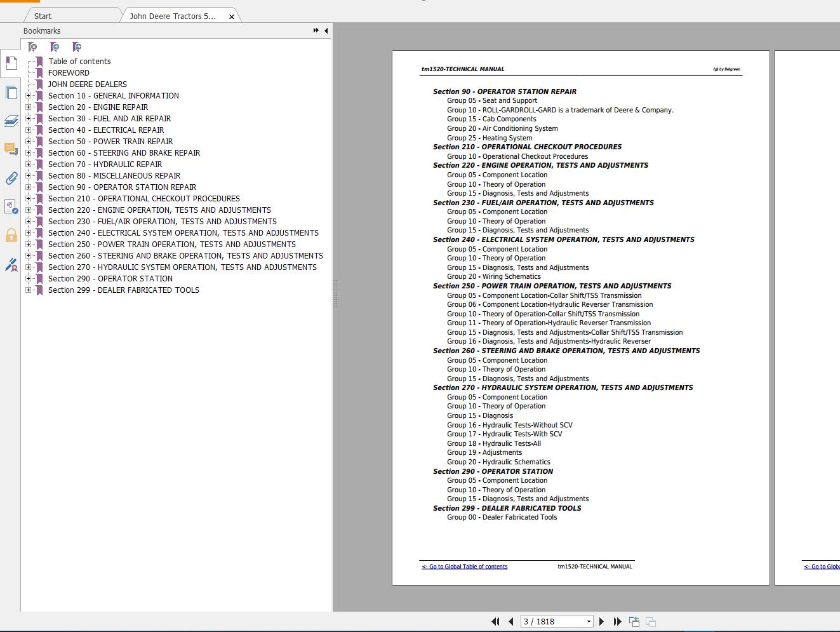Image resolution: width=840 pixels, height=632 pixels.
Task: Click the FOREWORD bookmark ribbon icon
Action: [x=39, y=73]
